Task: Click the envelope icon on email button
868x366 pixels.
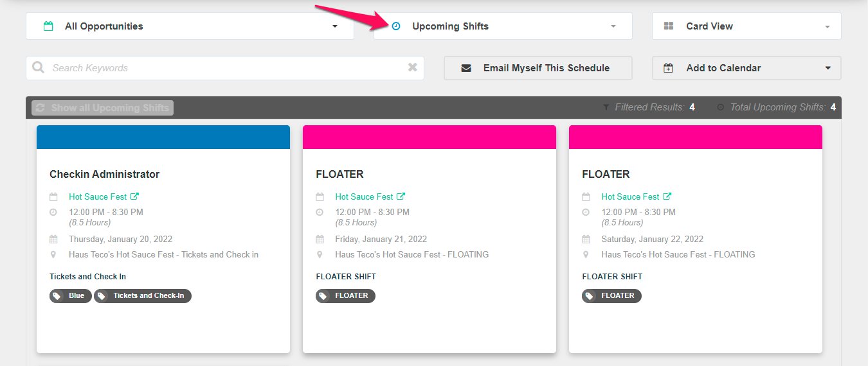Action: [466, 68]
